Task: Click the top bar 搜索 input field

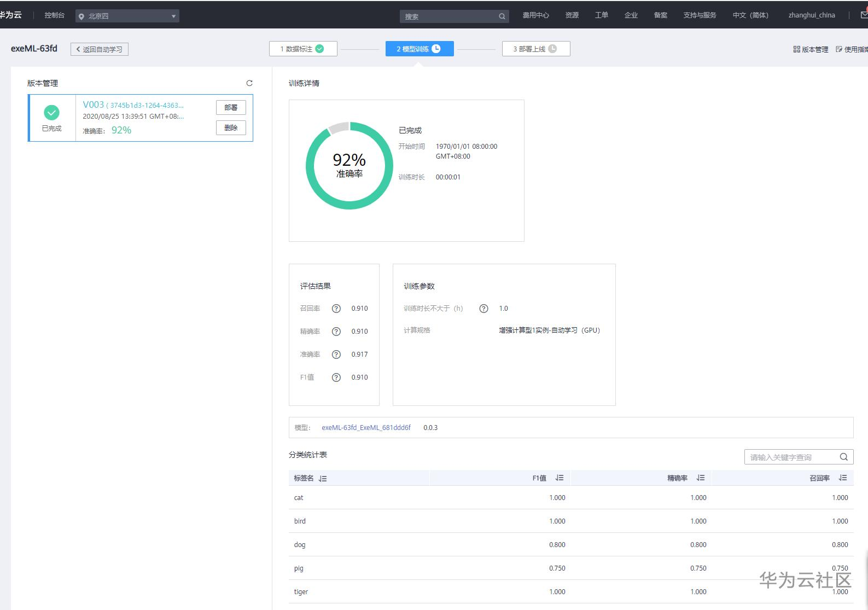Action: point(454,16)
